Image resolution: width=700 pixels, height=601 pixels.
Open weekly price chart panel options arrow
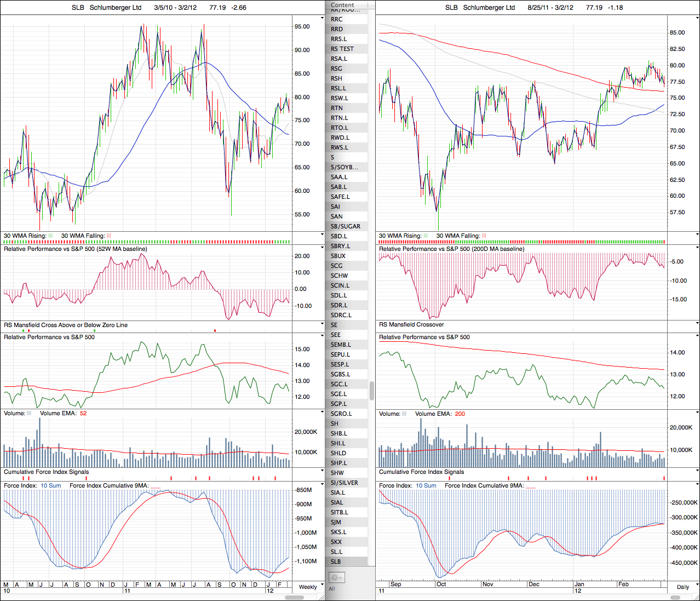(322, 18)
